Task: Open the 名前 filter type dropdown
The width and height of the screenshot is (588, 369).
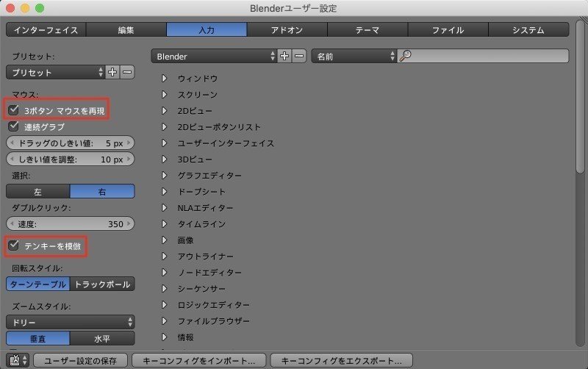Action: click(x=354, y=57)
